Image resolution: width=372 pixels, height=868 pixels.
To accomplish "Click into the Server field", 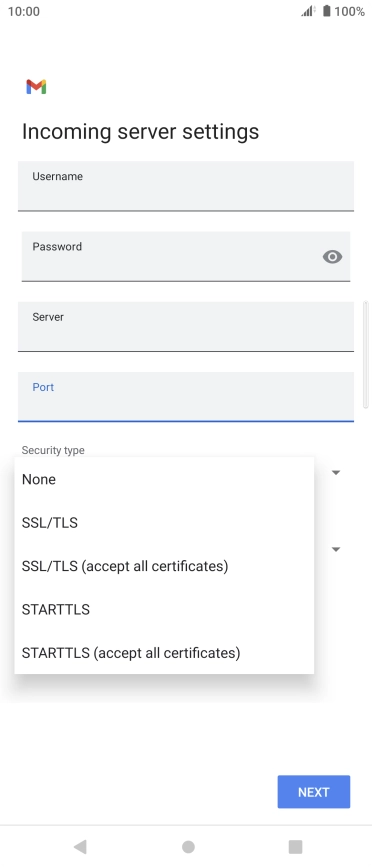I will tap(185, 327).
